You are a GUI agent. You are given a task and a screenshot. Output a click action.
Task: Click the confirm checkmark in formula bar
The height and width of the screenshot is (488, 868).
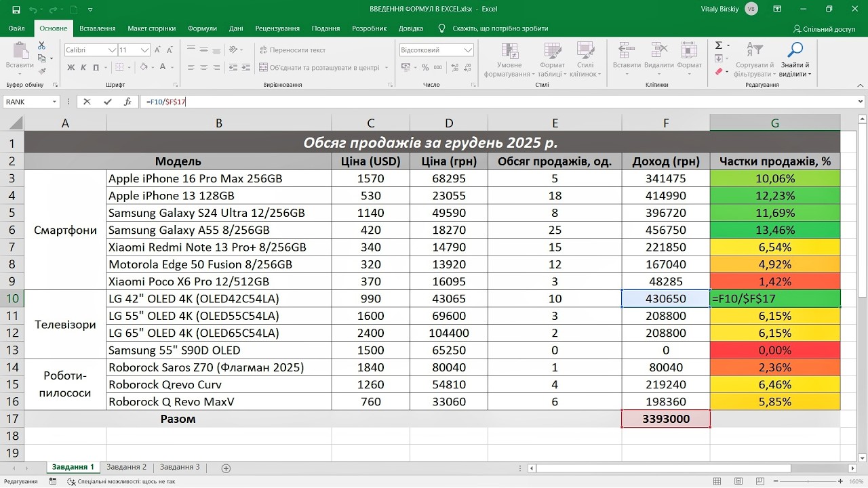click(x=107, y=102)
